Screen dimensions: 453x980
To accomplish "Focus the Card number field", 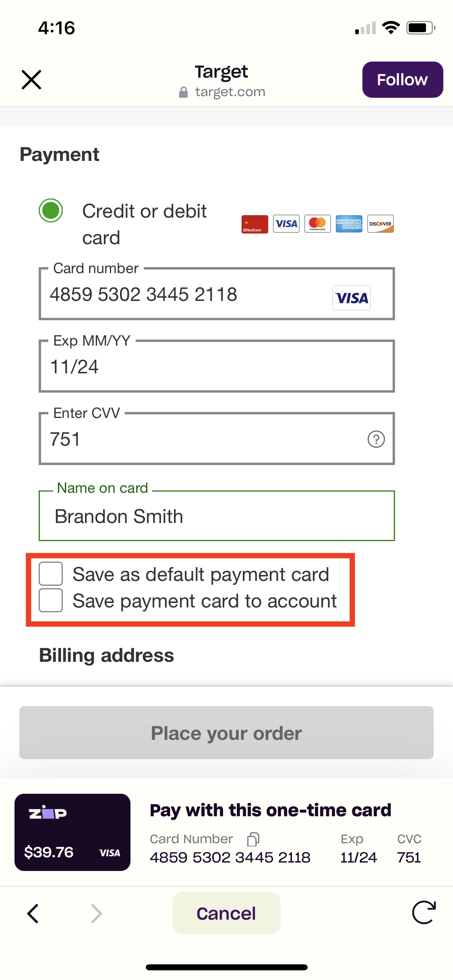I will [217, 294].
